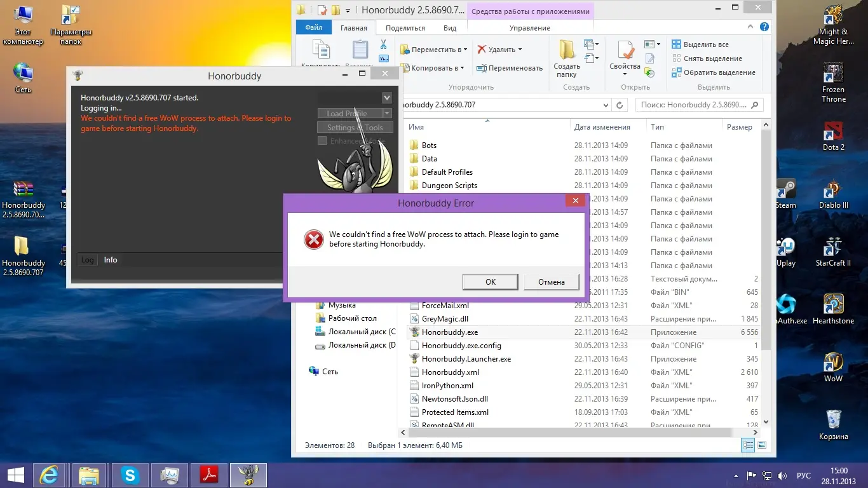
Task: Click the Корзина recycle bin icon
Action: coord(833,424)
